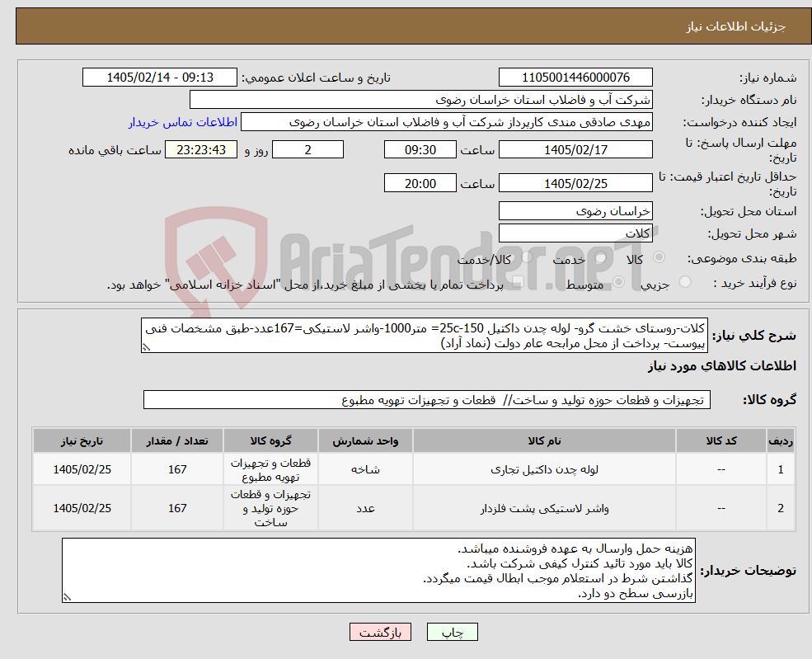This screenshot has width=812, height=659.
Task: Click the buyer organization name field
Action: [x=421, y=100]
